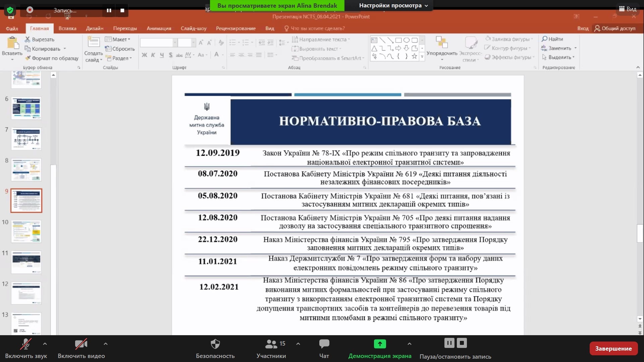Toggle bulleted list
Viewport: 644px width, 362px height.
click(232, 43)
